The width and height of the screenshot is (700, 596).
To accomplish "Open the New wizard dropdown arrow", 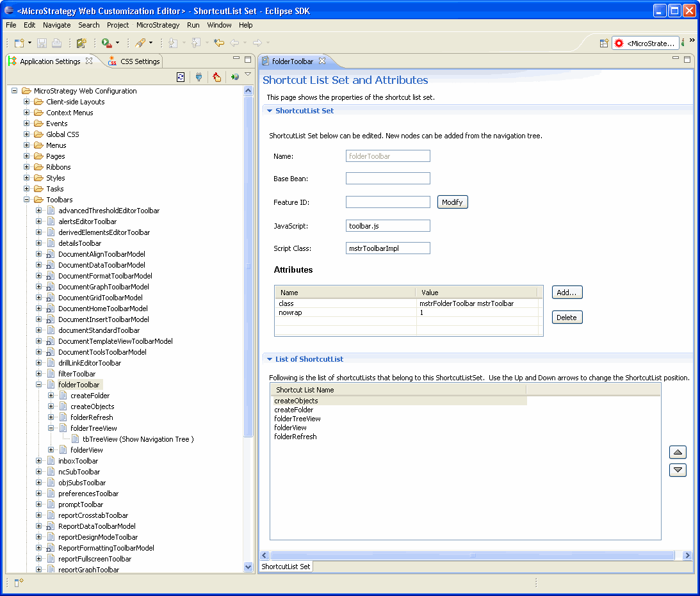I will (29, 43).
